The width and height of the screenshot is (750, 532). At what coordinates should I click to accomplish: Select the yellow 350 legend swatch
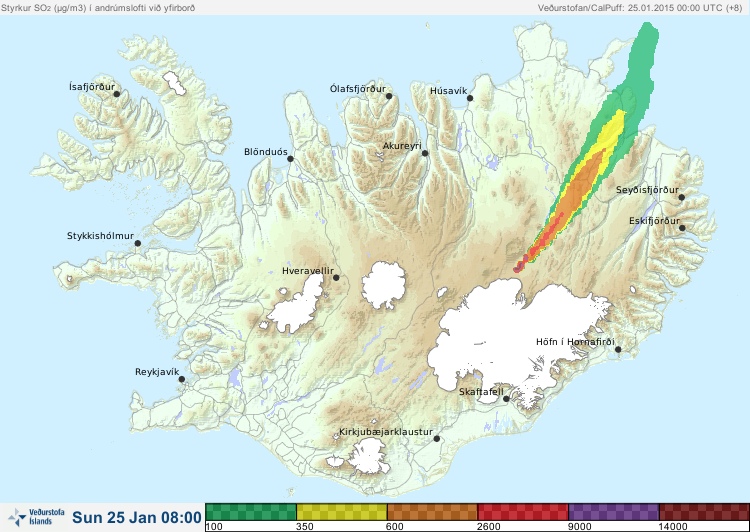(342, 512)
